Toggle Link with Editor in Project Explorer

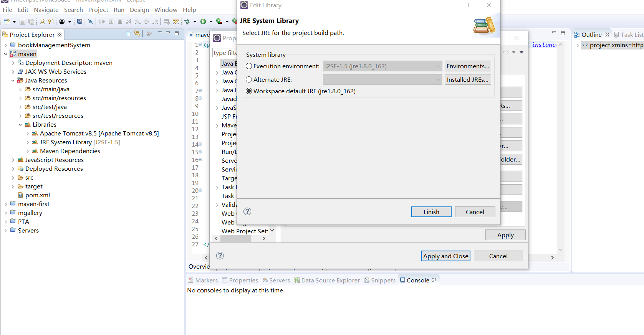[137, 34]
